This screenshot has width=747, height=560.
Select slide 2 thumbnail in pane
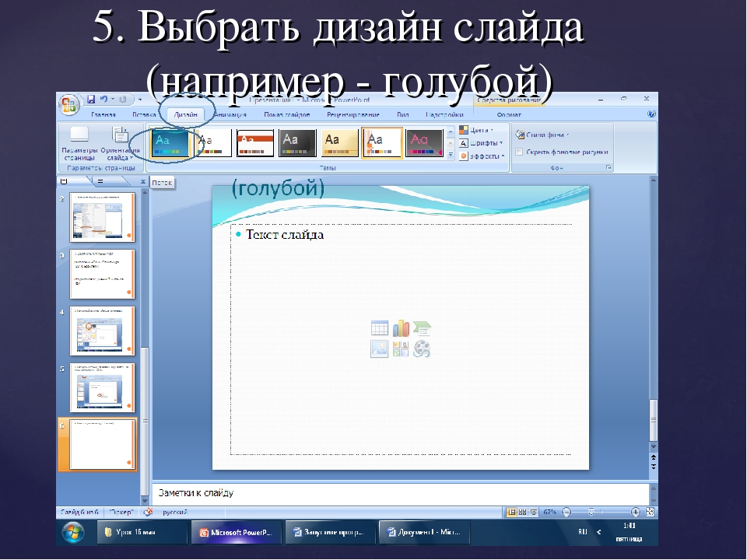coord(103,217)
